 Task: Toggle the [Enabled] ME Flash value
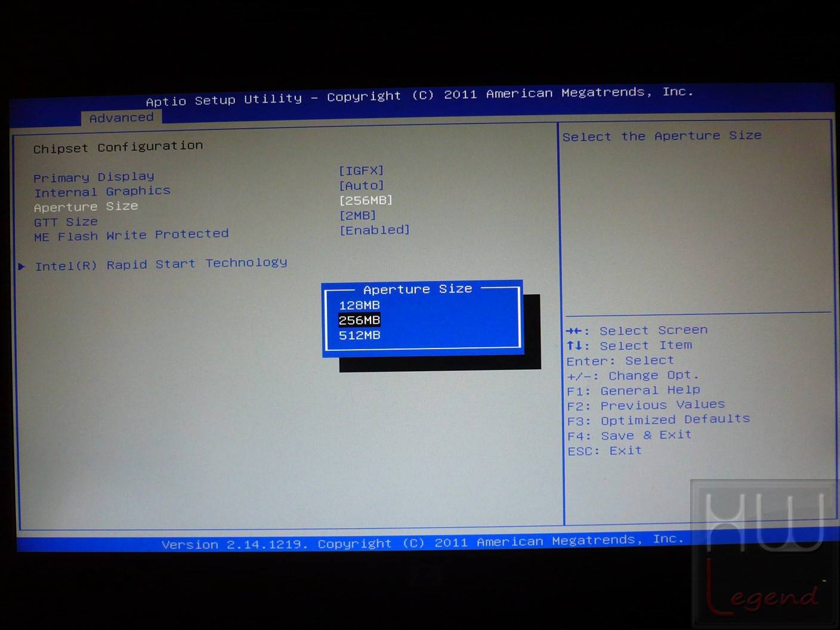(x=375, y=230)
